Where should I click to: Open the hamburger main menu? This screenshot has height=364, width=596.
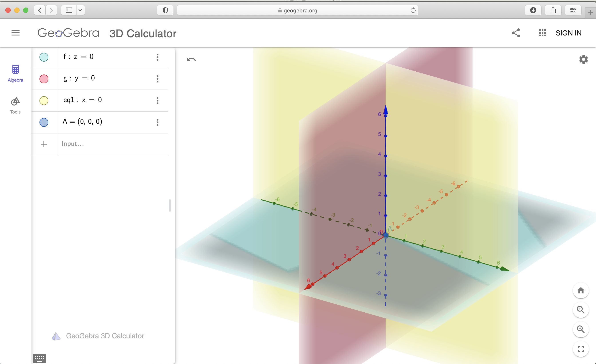coord(16,33)
